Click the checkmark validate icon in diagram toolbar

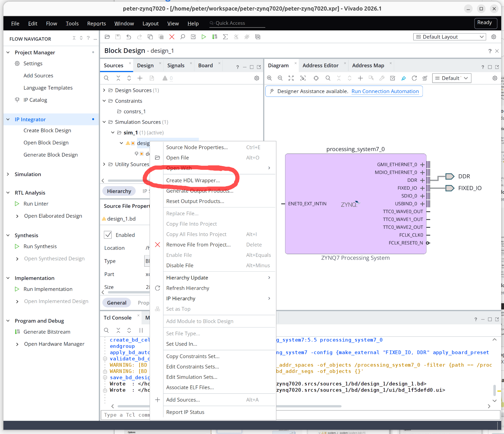pos(393,78)
